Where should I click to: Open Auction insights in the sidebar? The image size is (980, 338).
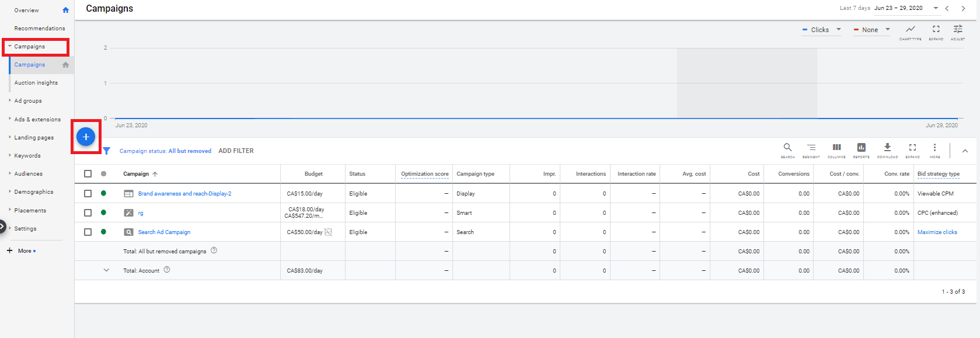point(36,83)
